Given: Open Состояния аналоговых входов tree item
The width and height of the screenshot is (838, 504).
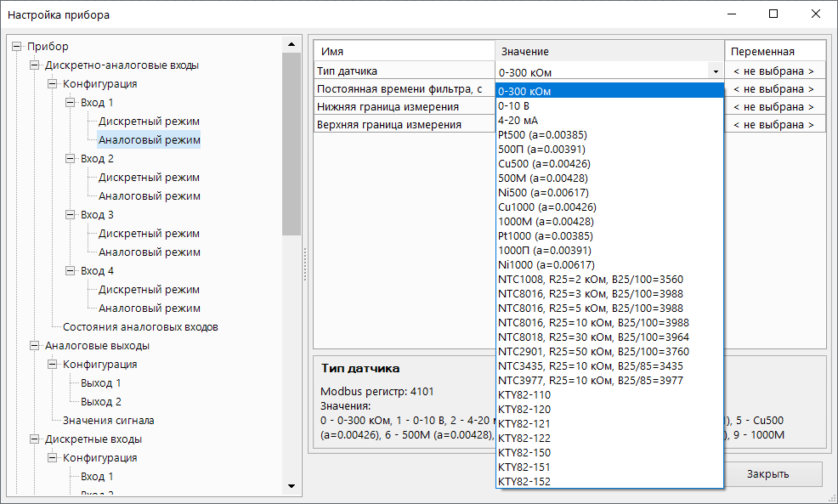Looking at the screenshot, I should pos(140,327).
